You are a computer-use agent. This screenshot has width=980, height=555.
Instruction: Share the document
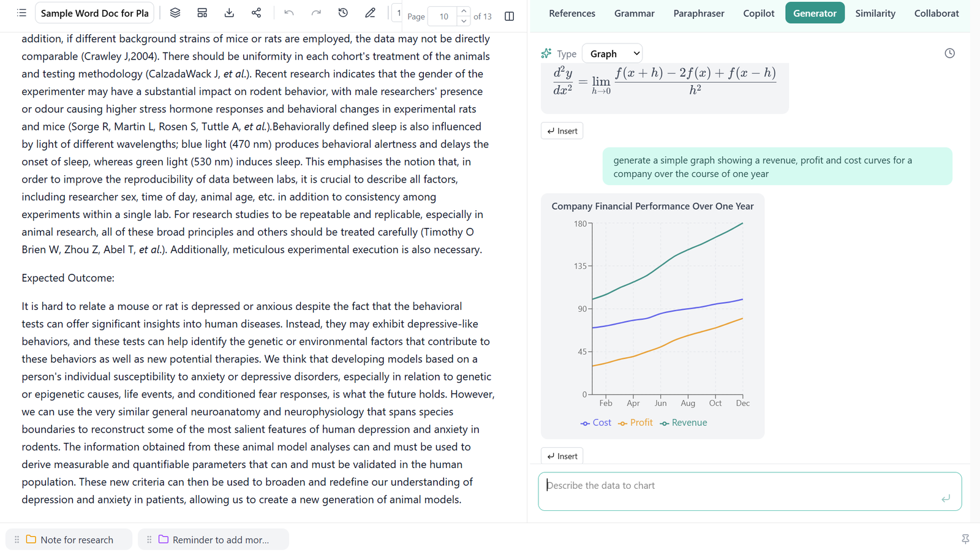coord(256,13)
